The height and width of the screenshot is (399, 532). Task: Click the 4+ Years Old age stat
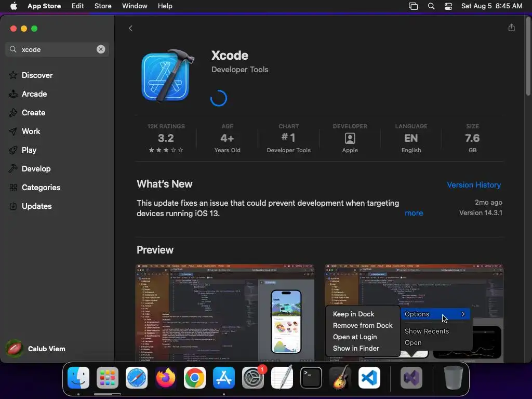click(x=227, y=138)
